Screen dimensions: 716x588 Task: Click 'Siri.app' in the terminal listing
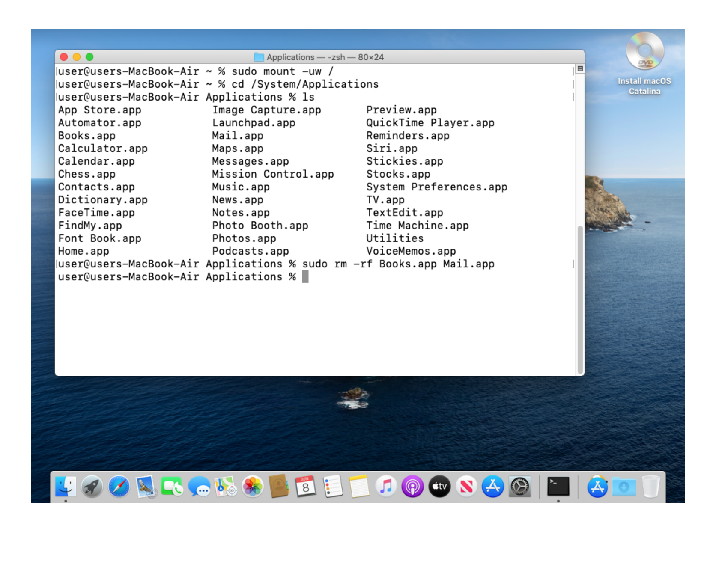392,148
